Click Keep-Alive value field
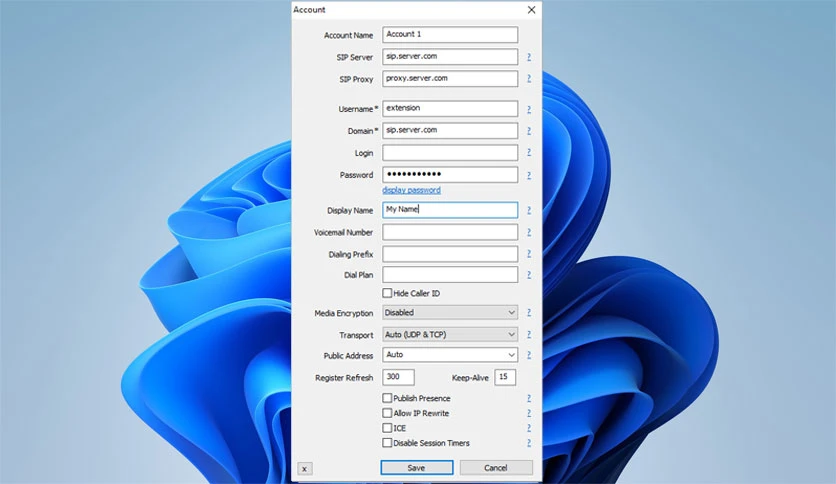836x484 pixels. point(505,377)
